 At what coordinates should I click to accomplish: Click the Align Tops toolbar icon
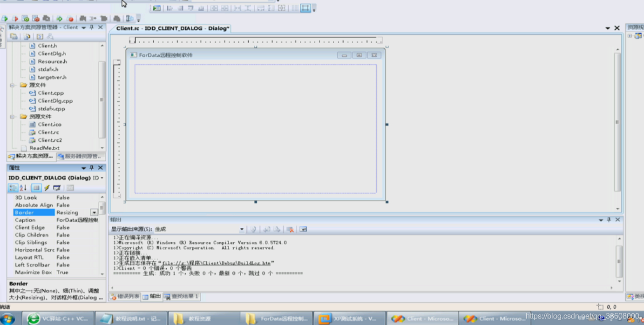pos(191,8)
